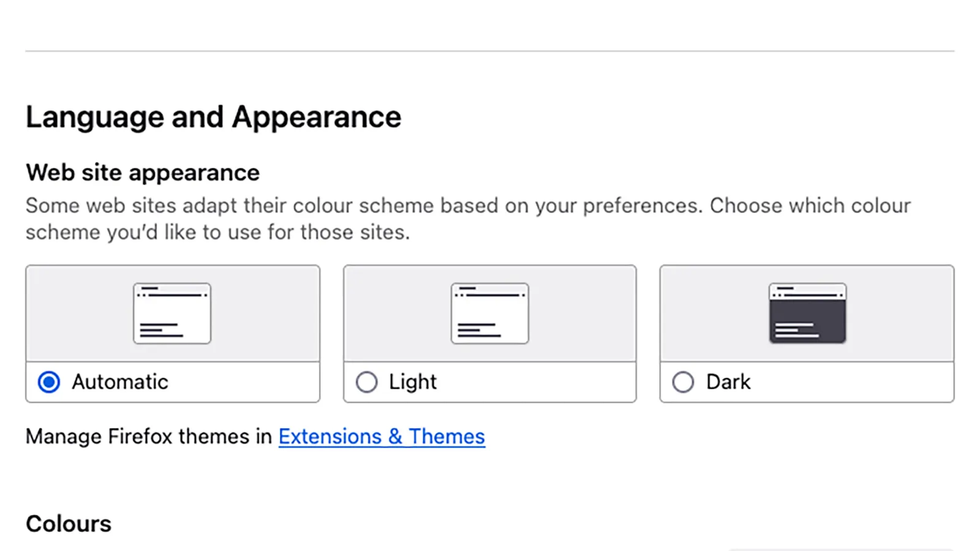Click the Light scheme window preview icon
The image size is (980, 551).
[490, 313]
